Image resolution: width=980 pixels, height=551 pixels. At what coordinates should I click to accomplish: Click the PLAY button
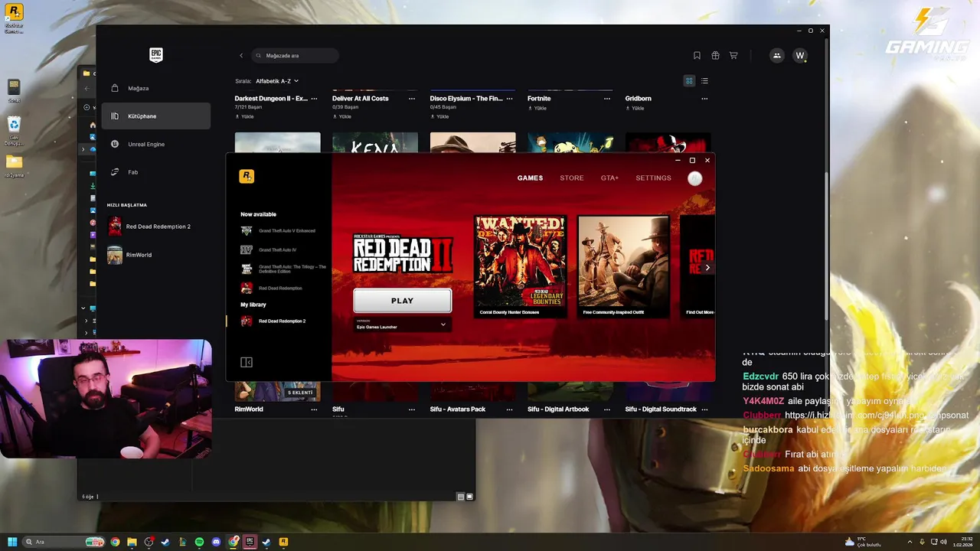pos(402,301)
